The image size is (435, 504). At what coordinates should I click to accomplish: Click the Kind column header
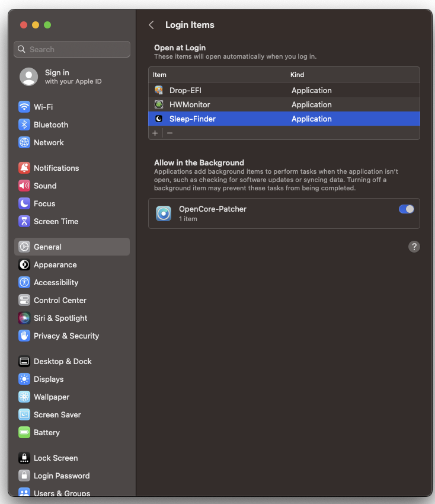pyautogui.click(x=297, y=75)
